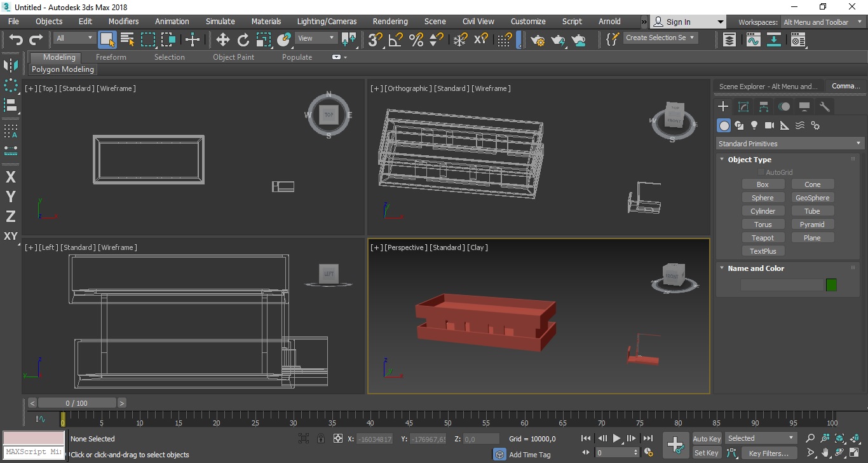
Task: Click the object name input field
Action: click(782, 285)
